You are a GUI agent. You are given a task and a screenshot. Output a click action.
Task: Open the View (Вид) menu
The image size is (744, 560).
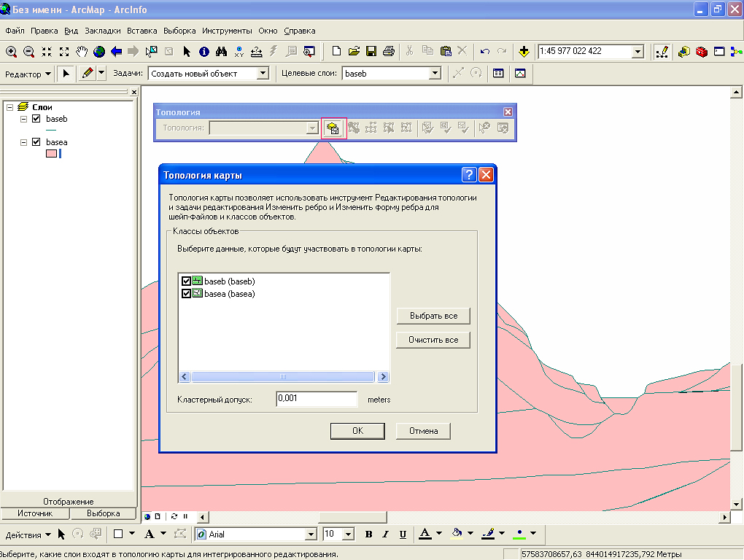coord(71,31)
